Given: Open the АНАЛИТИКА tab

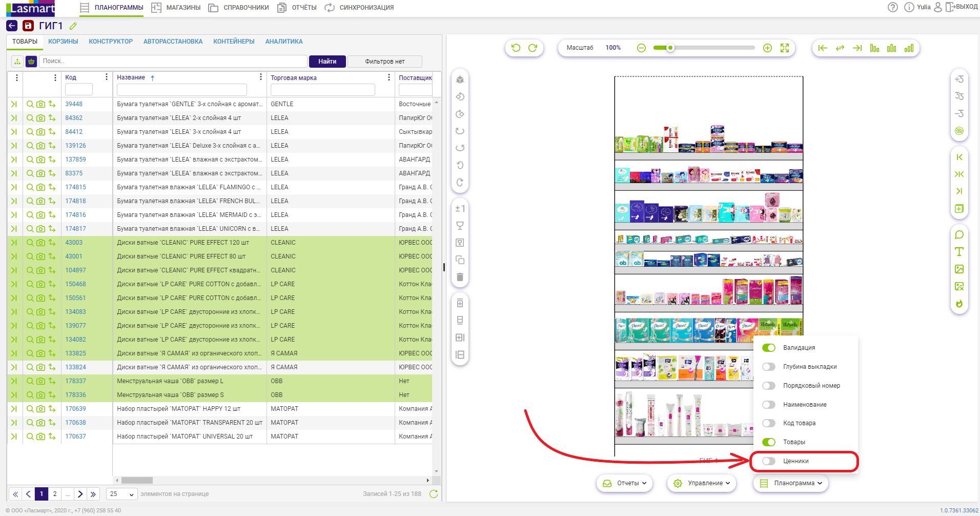Looking at the screenshot, I should [284, 42].
